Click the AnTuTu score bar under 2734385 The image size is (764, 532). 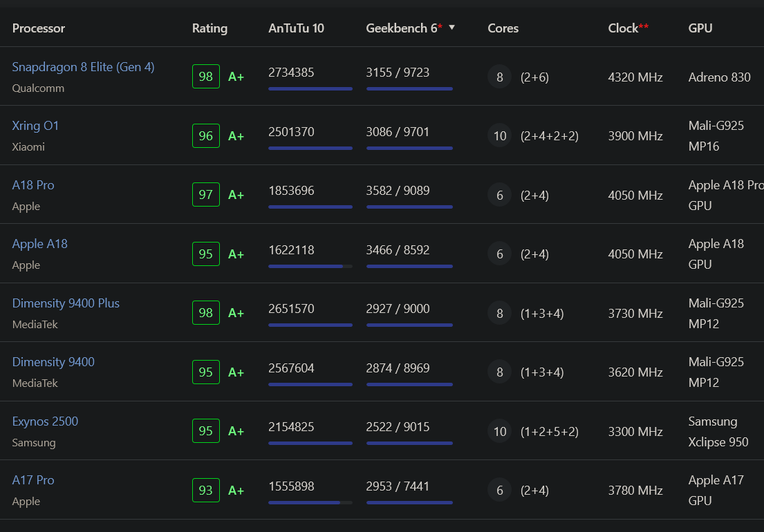pyautogui.click(x=310, y=88)
